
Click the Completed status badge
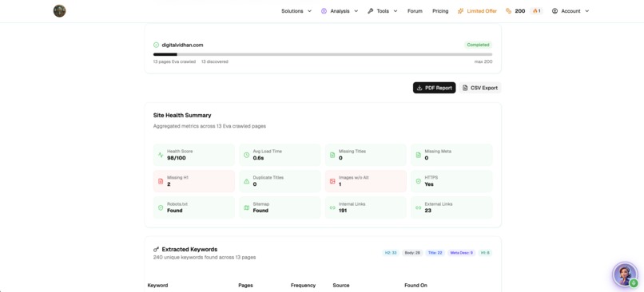coord(478,45)
